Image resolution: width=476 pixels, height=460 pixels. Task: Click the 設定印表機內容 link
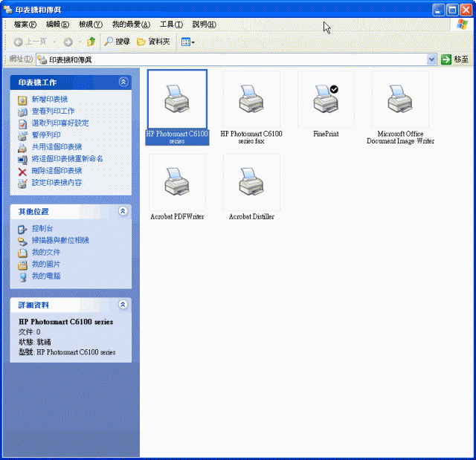click(x=57, y=183)
